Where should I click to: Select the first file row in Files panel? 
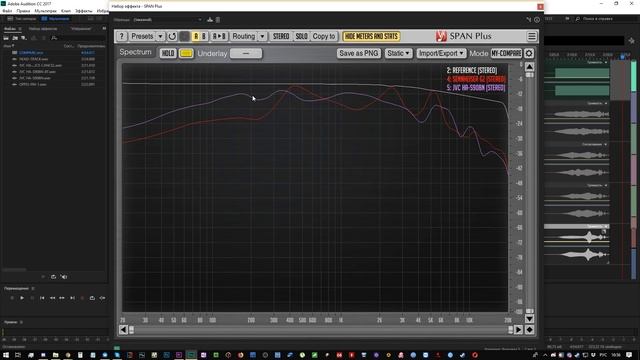(x=54, y=53)
